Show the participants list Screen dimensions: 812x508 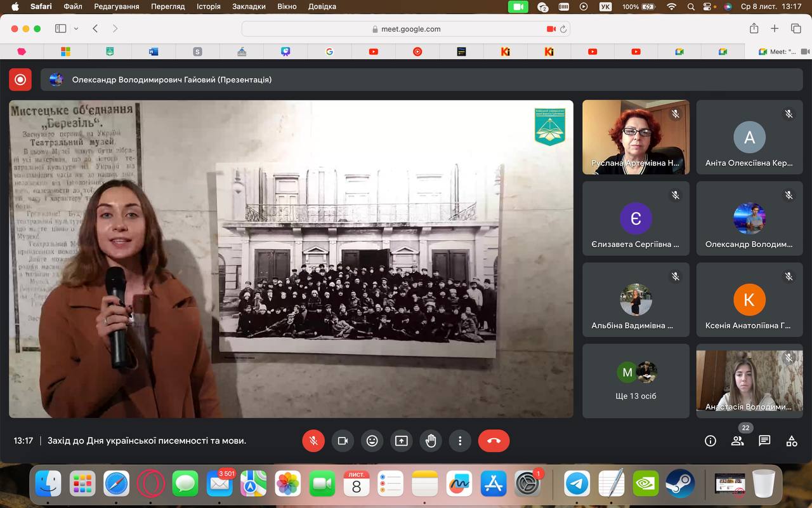tap(737, 441)
